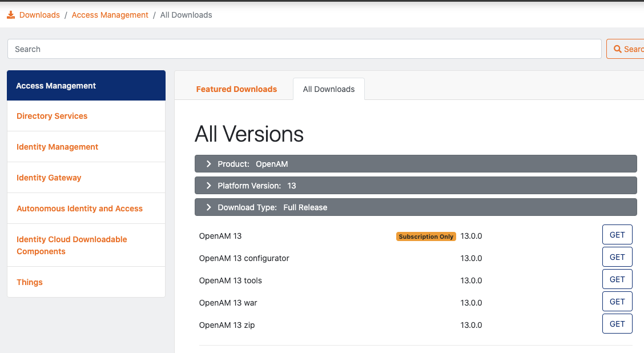Open Directory Services in the sidebar
Image resolution: width=644 pixels, height=353 pixels.
pyautogui.click(x=86, y=116)
